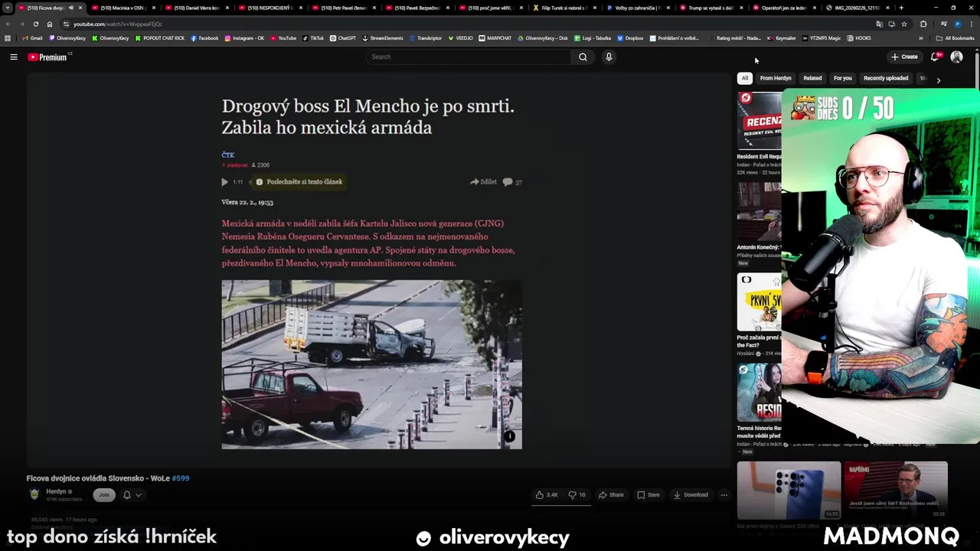Open the Chrome apps grid shortcut
The image size is (980, 551).
point(8,38)
